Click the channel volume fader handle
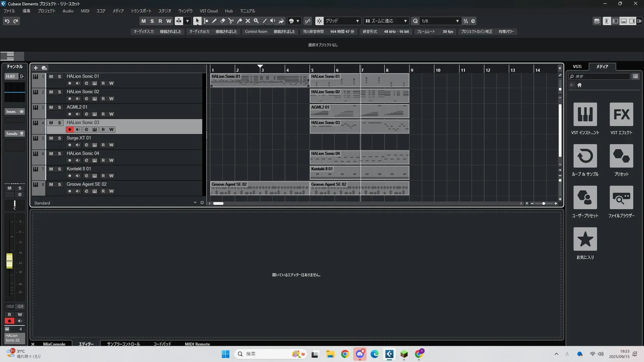Screen dimensions: 644x362 pos(9,261)
